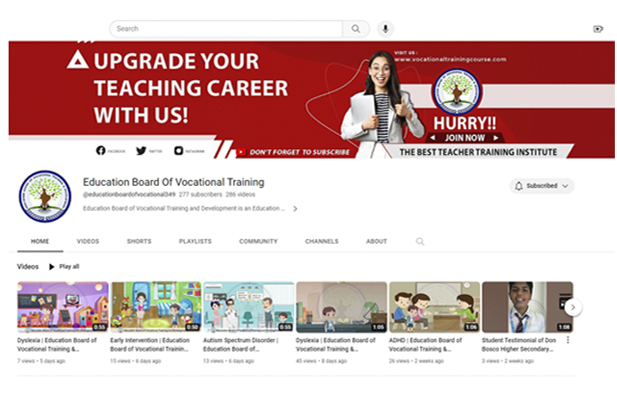This screenshot has width=617, height=400.
Task: Open Dyslexia video thumbnail with 1:05 duration
Action: [342, 307]
